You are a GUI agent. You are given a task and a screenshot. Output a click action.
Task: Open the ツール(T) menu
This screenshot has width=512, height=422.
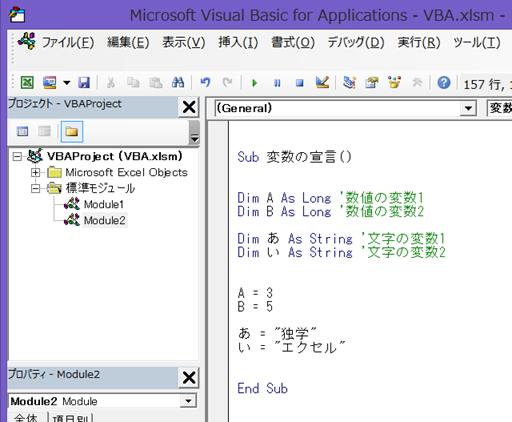[477, 42]
